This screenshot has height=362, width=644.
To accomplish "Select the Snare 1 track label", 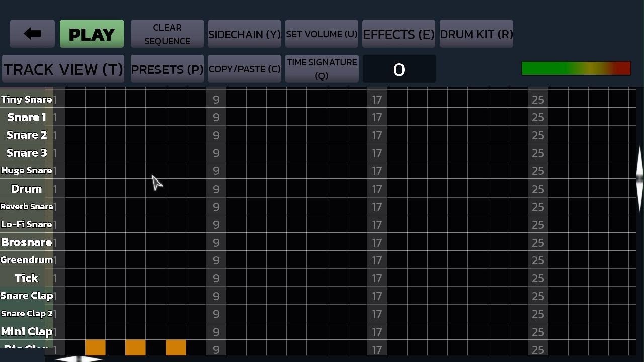I will point(26,117).
